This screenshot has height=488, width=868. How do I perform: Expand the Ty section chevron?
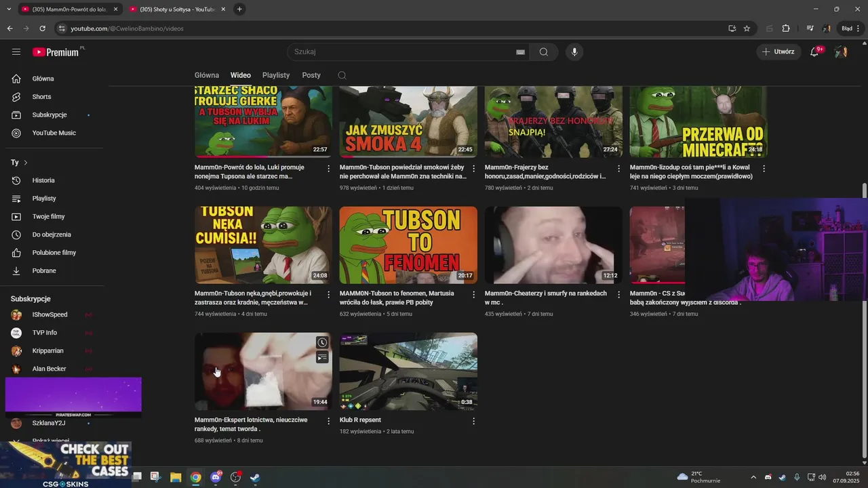click(x=26, y=163)
